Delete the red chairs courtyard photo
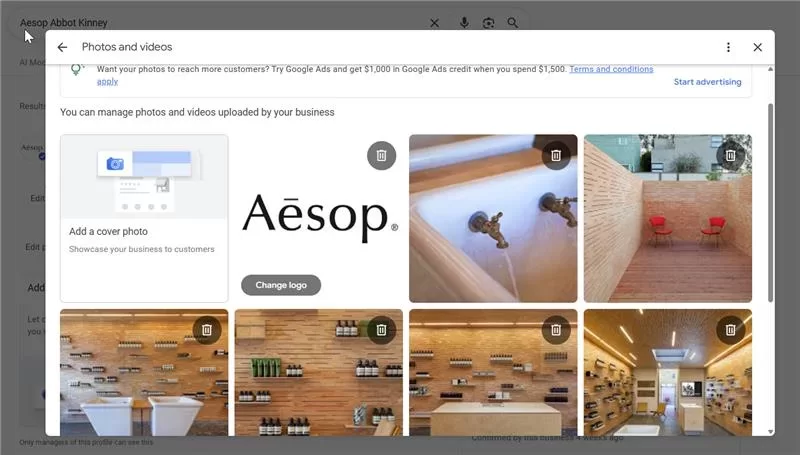The height and width of the screenshot is (455, 800). tap(730, 155)
